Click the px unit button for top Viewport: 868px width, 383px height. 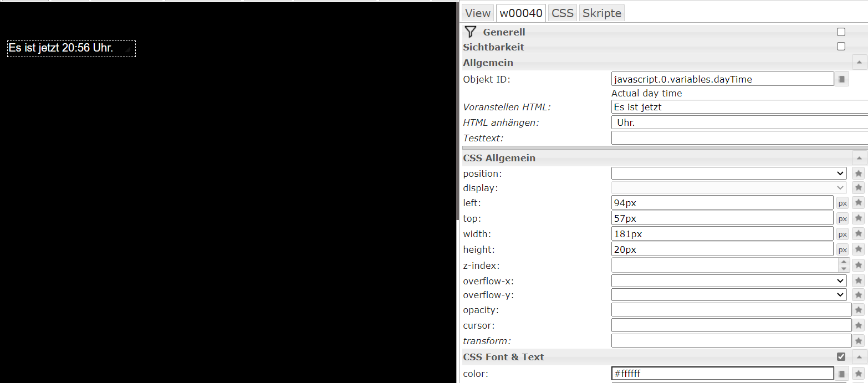tap(843, 219)
